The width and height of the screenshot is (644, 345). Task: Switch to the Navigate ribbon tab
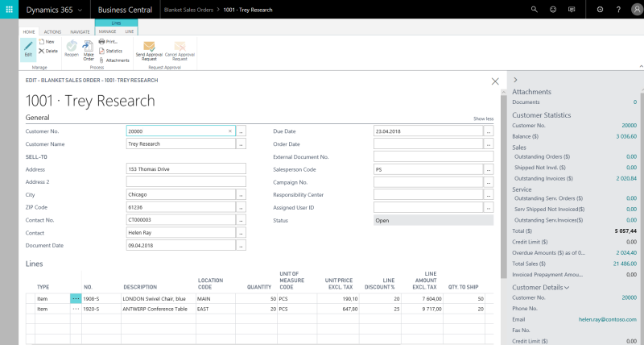click(80, 31)
